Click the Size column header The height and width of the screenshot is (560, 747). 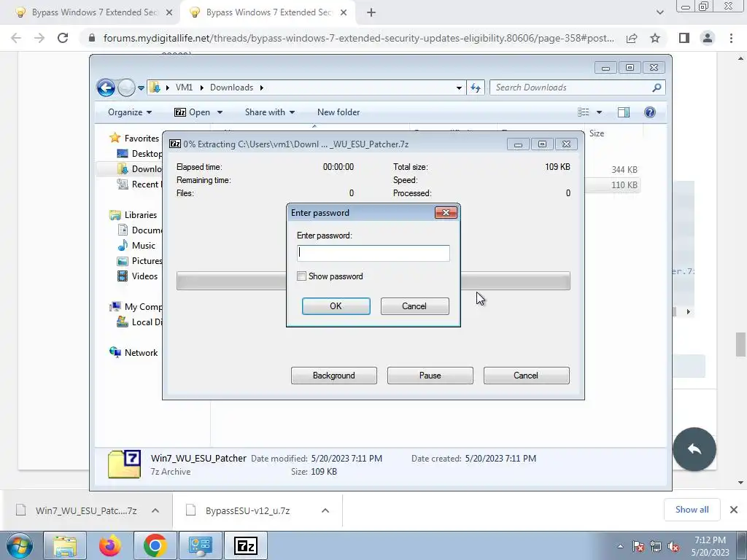point(597,133)
